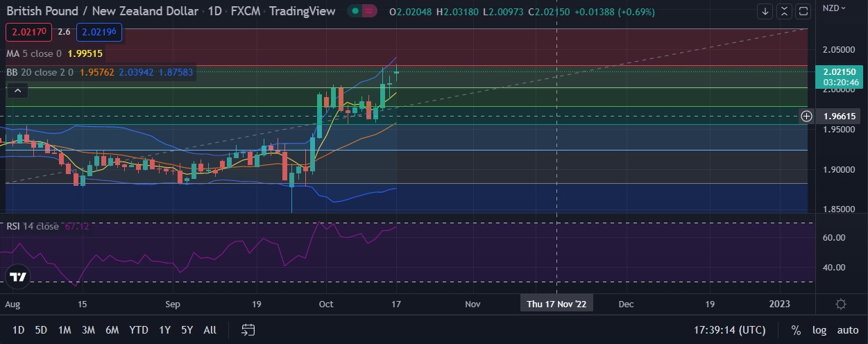The height and width of the screenshot is (344, 868).
Task: Click the BB 20 close indicator legend
Action: coord(40,71)
